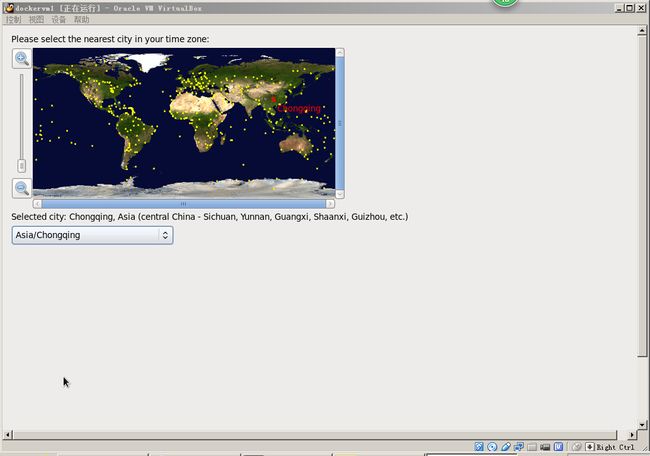The height and width of the screenshot is (456, 650).
Task: Click the map's horizontal scrollbar right arrow
Action: [330, 204]
